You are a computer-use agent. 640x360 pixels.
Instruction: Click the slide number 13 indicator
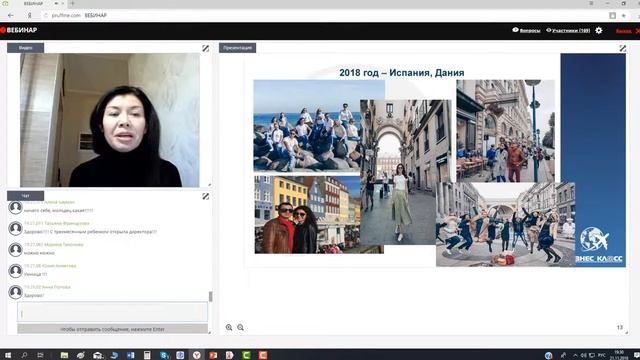620,327
